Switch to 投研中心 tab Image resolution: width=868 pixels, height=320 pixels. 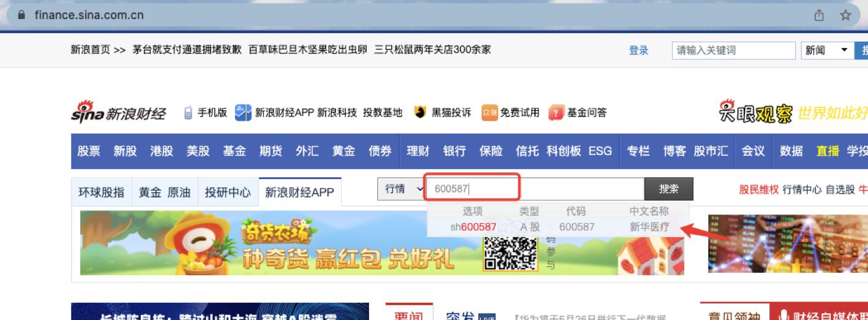click(x=228, y=192)
